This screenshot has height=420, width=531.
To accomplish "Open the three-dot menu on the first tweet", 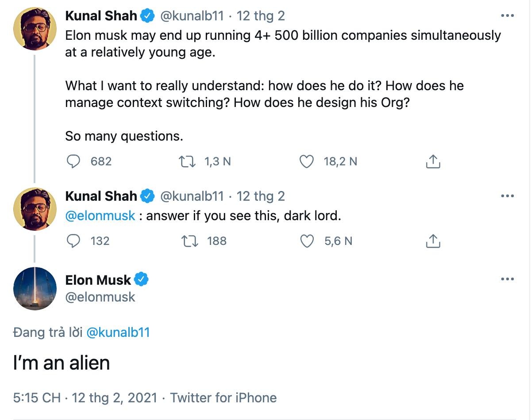I will point(508,16).
